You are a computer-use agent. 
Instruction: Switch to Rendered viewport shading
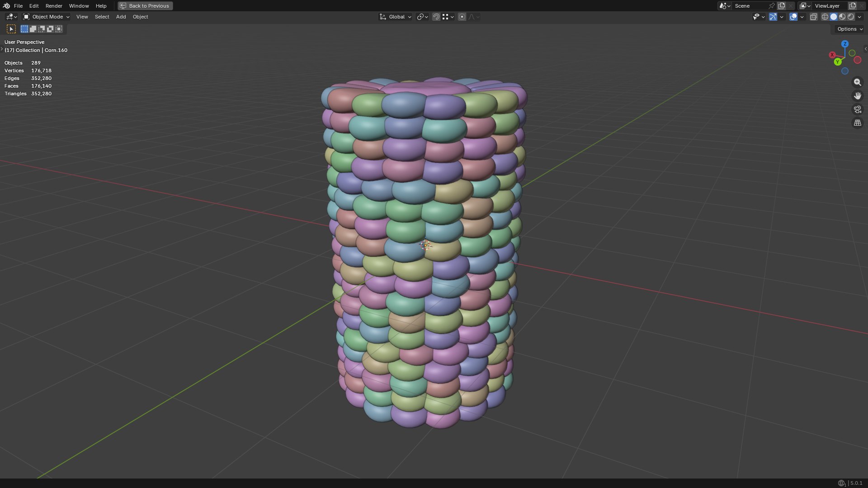(x=851, y=17)
